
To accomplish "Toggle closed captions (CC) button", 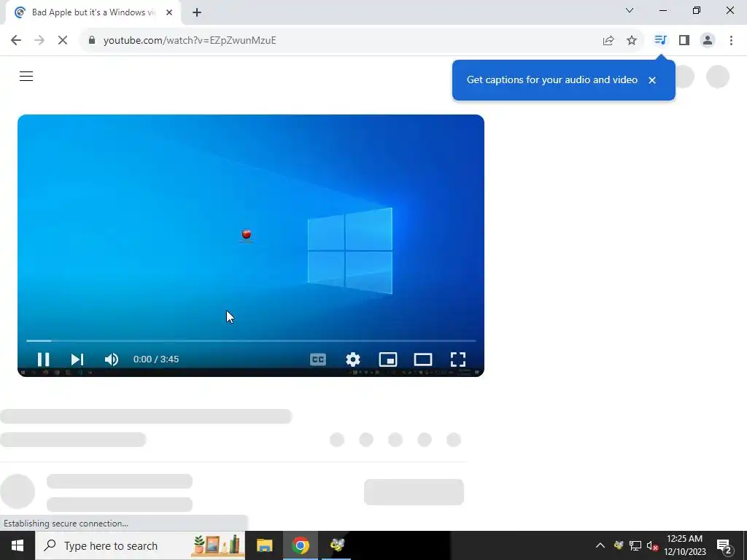I will [318, 359].
